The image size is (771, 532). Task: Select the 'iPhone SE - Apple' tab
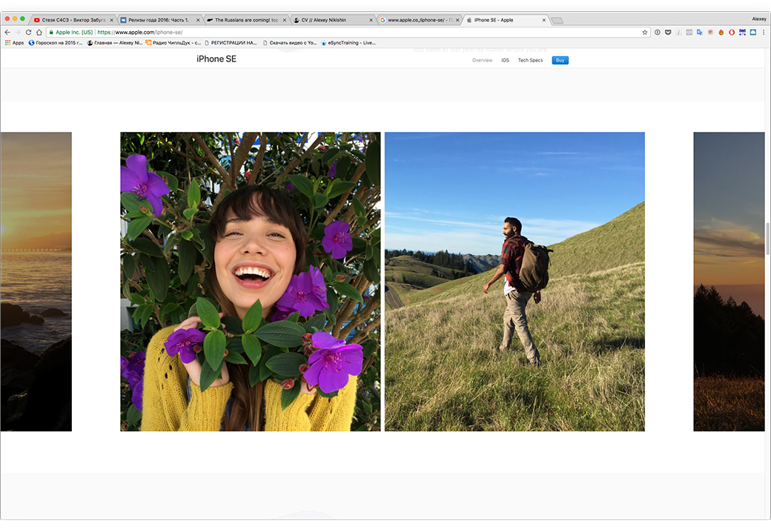tap(505, 20)
